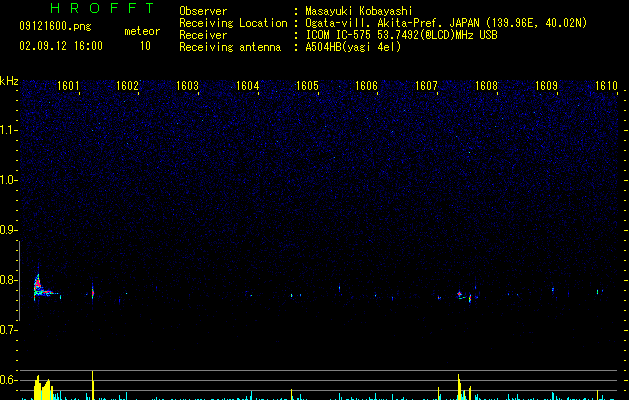
Task: Click the 1602 time marker
Action: click(128, 85)
